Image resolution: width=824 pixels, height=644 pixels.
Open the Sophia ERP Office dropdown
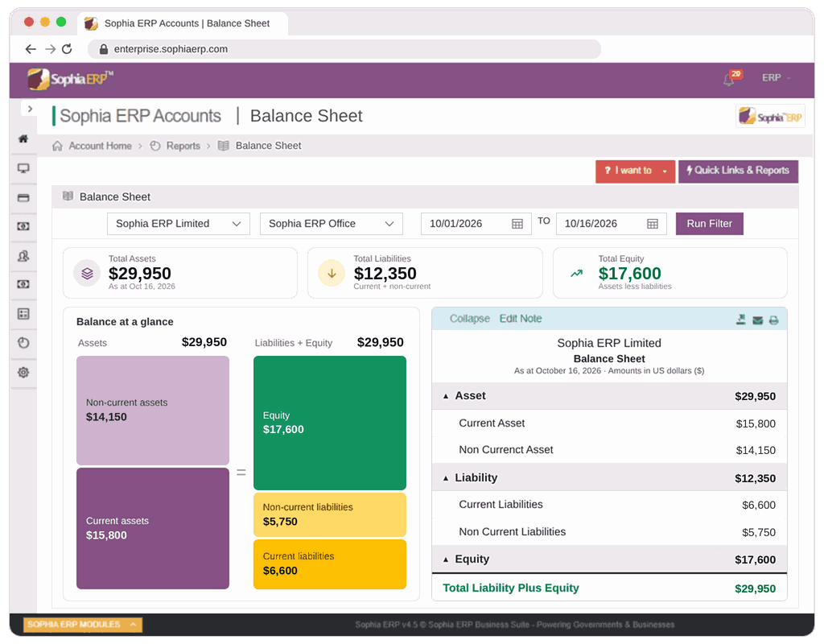[331, 224]
